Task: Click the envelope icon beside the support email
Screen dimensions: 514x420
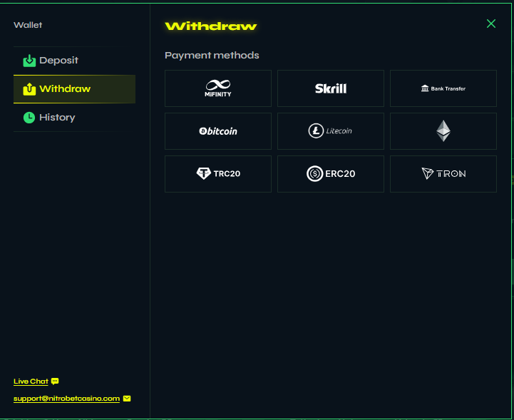Action: (x=127, y=399)
